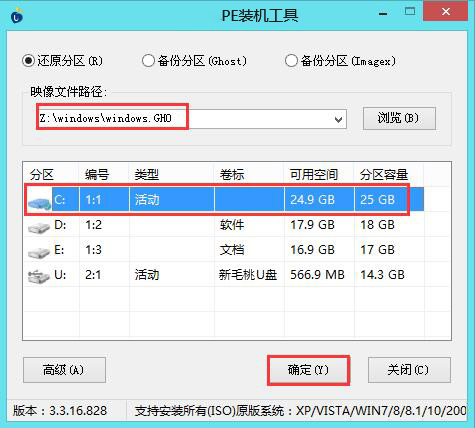This screenshot has width=475, height=428.
Task: Click the 浏览 (B) browse button
Action: point(399,118)
